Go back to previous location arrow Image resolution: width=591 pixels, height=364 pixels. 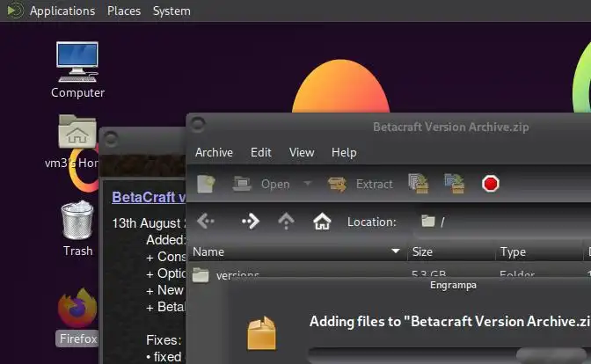pyautogui.click(x=206, y=222)
